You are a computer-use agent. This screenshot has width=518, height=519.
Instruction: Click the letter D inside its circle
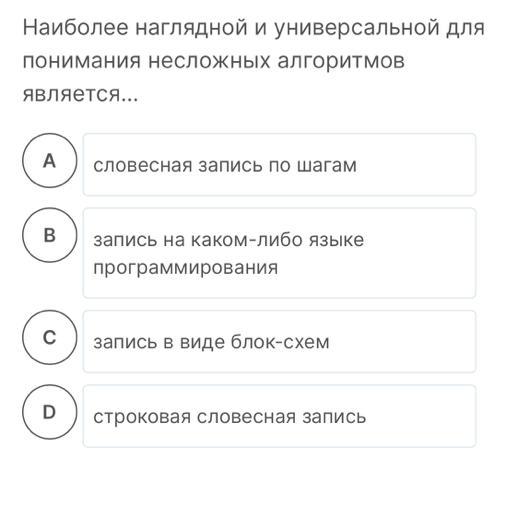[49, 412]
